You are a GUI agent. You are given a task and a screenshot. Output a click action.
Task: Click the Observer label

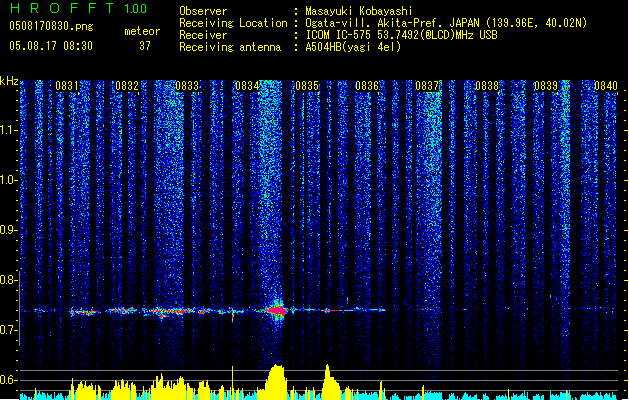click(x=203, y=11)
